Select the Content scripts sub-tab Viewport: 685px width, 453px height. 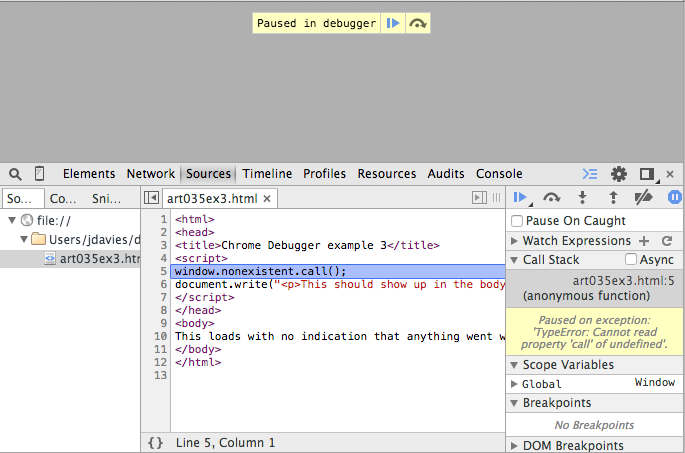click(x=63, y=199)
